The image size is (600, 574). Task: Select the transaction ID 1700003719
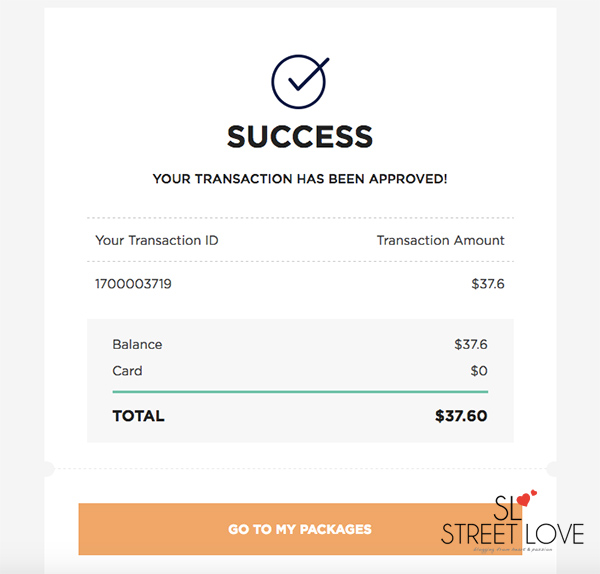click(x=133, y=284)
